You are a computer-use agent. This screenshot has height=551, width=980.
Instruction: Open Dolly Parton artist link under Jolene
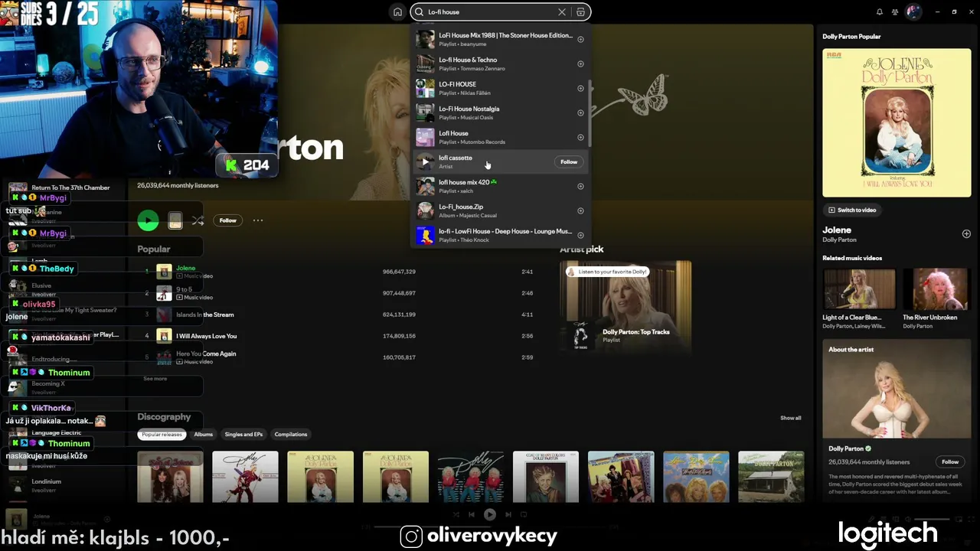tap(839, 240)
